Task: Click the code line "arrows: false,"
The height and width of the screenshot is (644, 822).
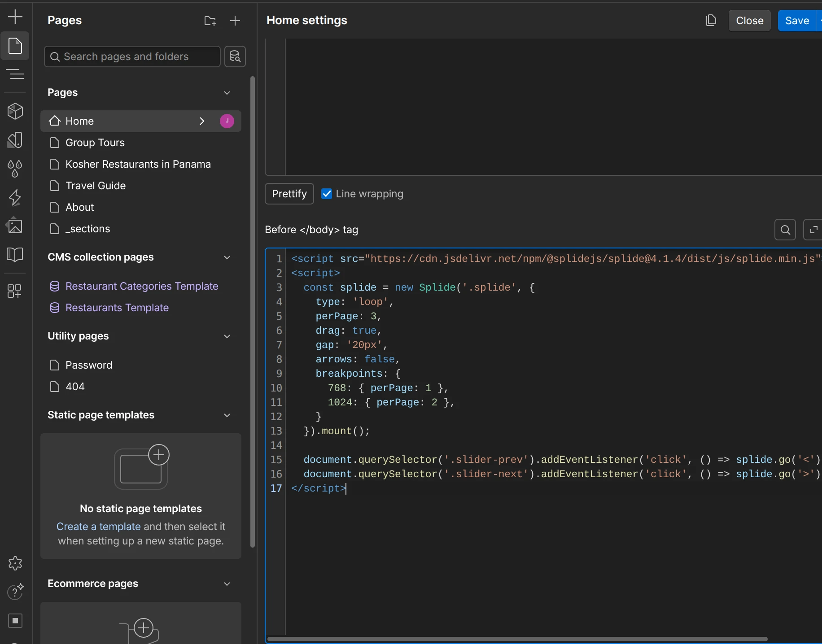Action: [358, 359]
